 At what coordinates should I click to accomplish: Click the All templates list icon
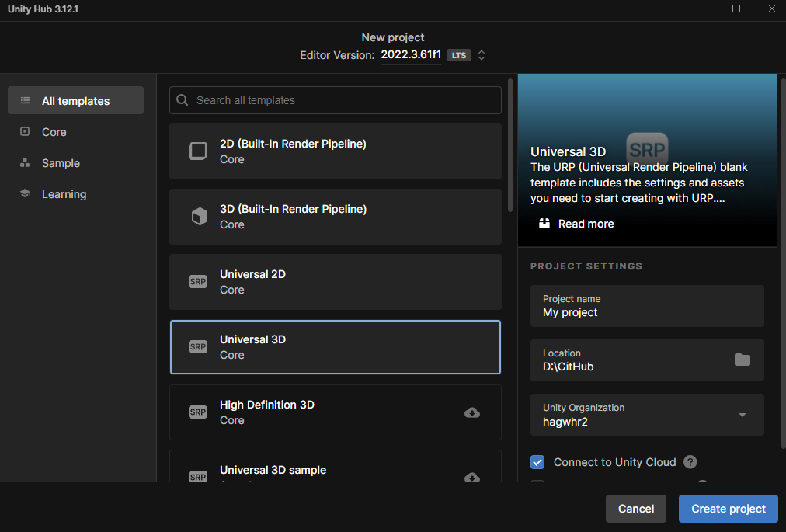point(25,100)
